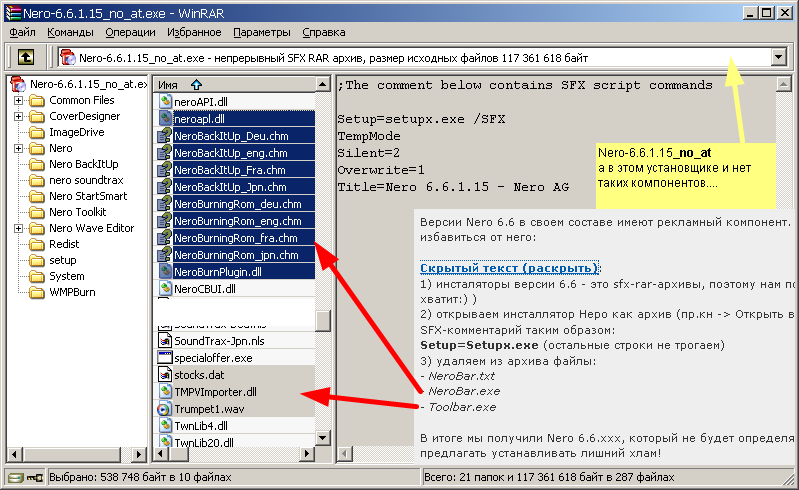
Task: Click the neroapl.dll file icon
Action: 165,119
